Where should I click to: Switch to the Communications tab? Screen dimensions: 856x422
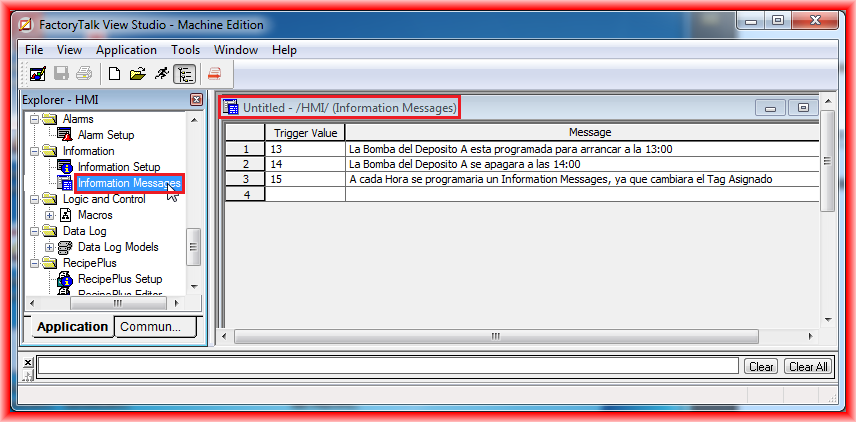click(154, 327)
